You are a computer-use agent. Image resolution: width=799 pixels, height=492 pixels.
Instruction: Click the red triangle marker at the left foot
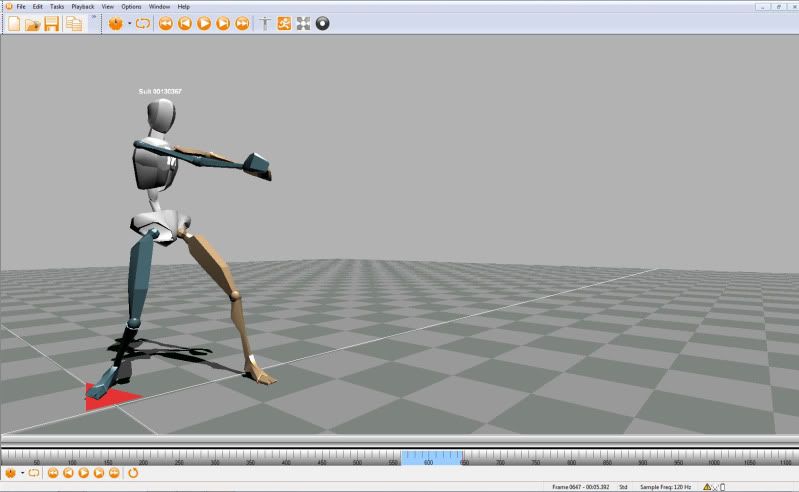pyautogui.click(x=110, y=397)
